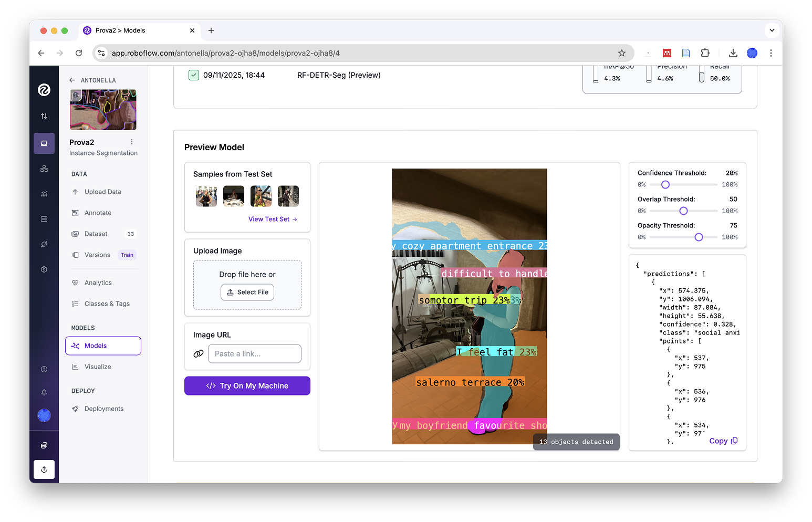This screenshot has width=812, height=522.
Task: Open the browser downloads icon
Action: pyautogui.click(x=733, y=53)
